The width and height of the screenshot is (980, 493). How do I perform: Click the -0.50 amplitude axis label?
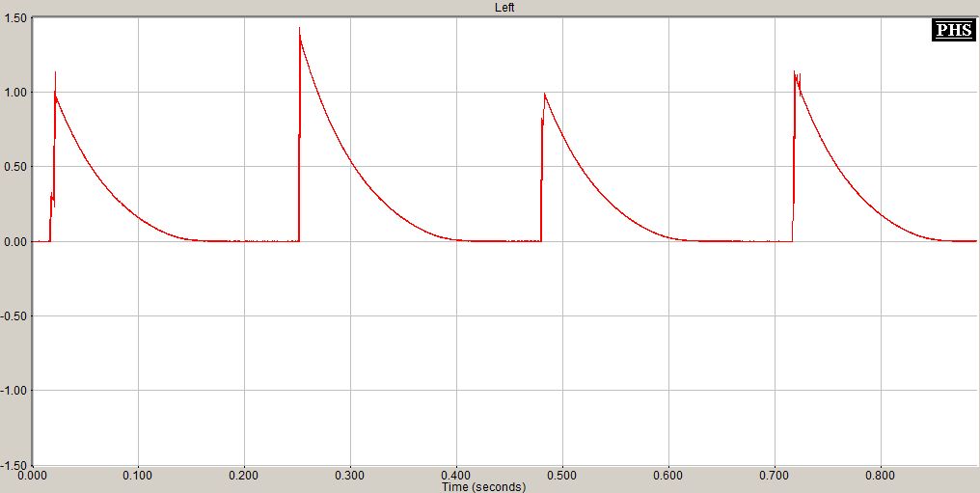tap(14, 315)
